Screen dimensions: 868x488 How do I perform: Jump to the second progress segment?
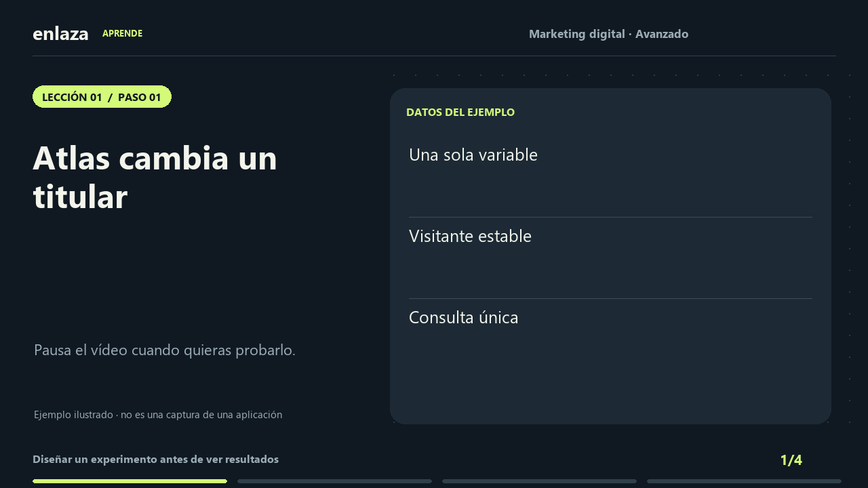tap(334, 481)
